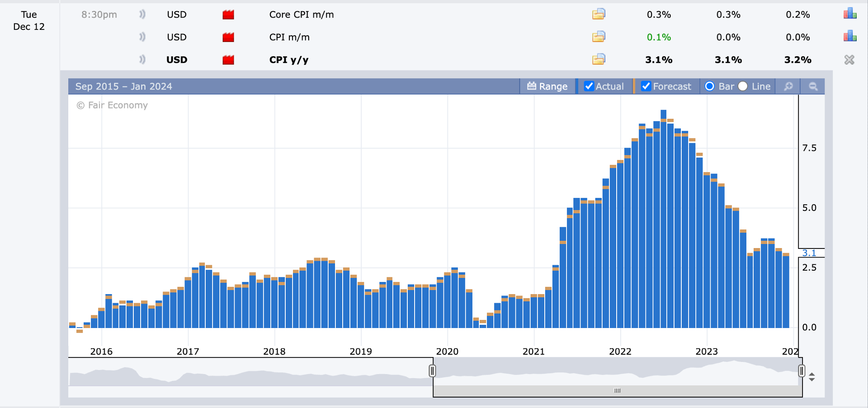Open the Range calendar selector
Viewport: 868px width, 408px height.
[547, 86]
